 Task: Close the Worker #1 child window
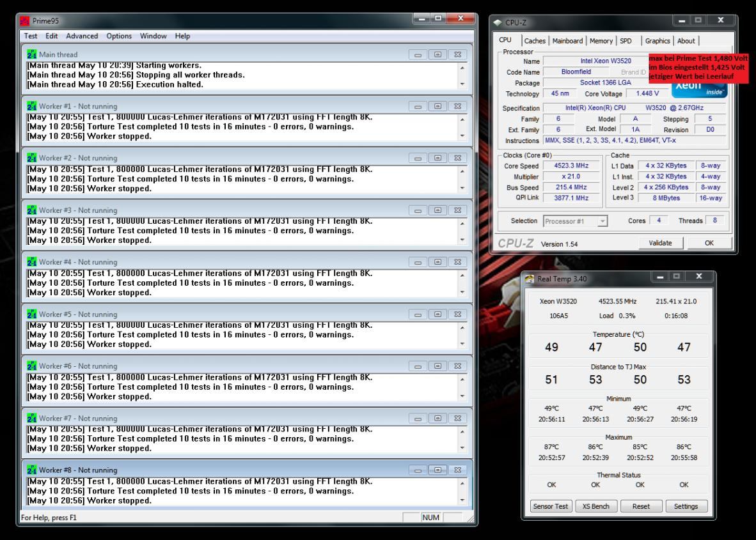coord(457,106)
